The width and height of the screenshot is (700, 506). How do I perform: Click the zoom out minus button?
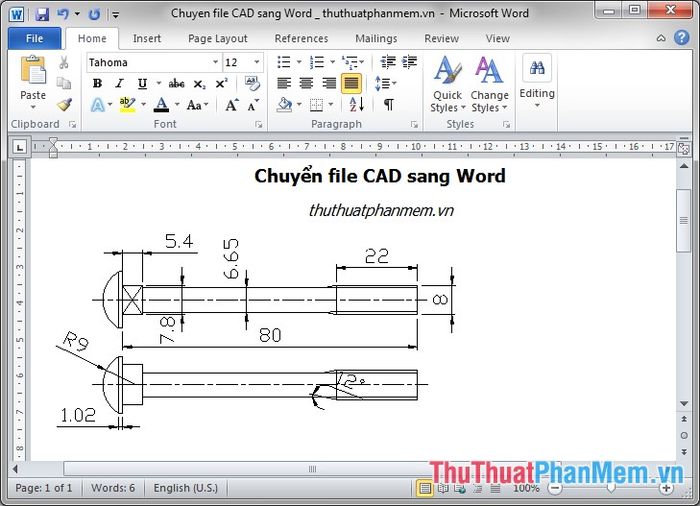(555, 488)
